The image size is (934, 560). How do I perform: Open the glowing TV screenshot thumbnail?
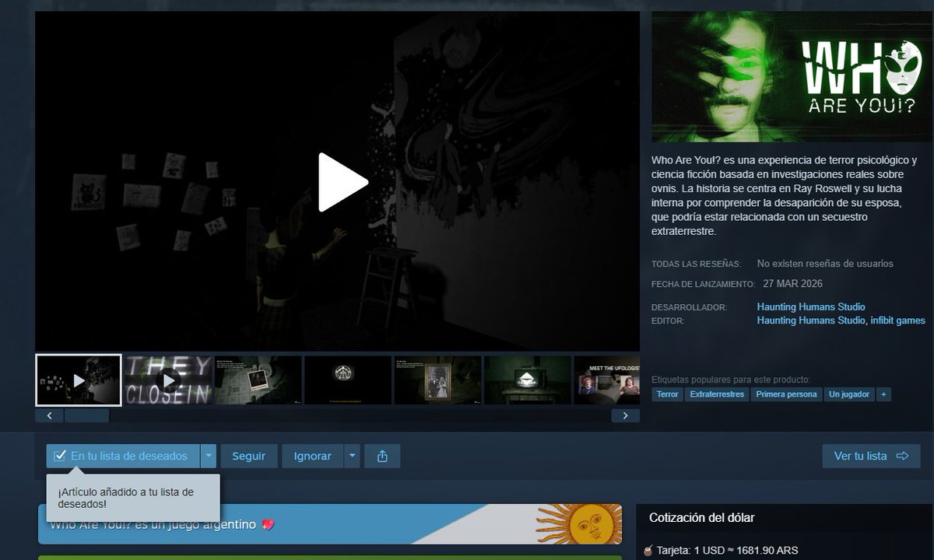tap(527, 380)
